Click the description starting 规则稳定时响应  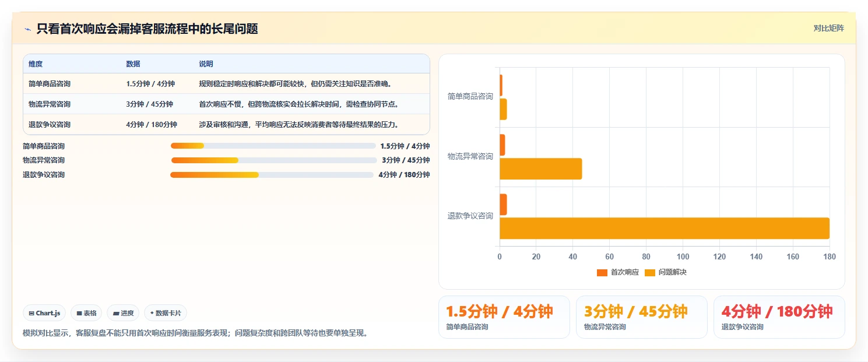coord(295,84)
